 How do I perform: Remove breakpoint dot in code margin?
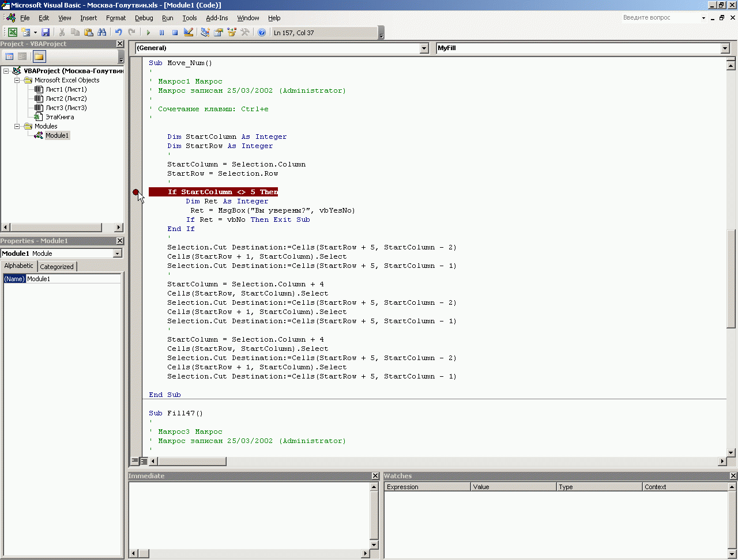click(135, 192)
